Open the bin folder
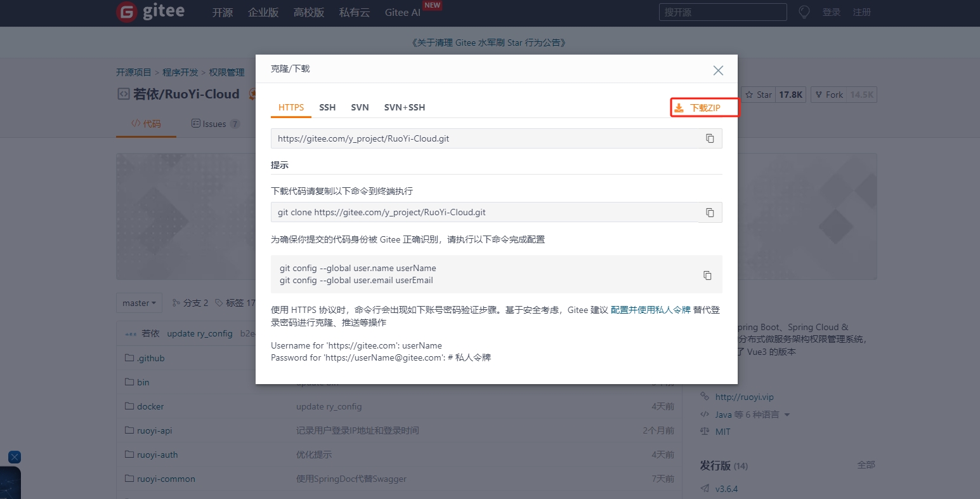This screenshot has width=980, height=499. click(x=143, y=382)
